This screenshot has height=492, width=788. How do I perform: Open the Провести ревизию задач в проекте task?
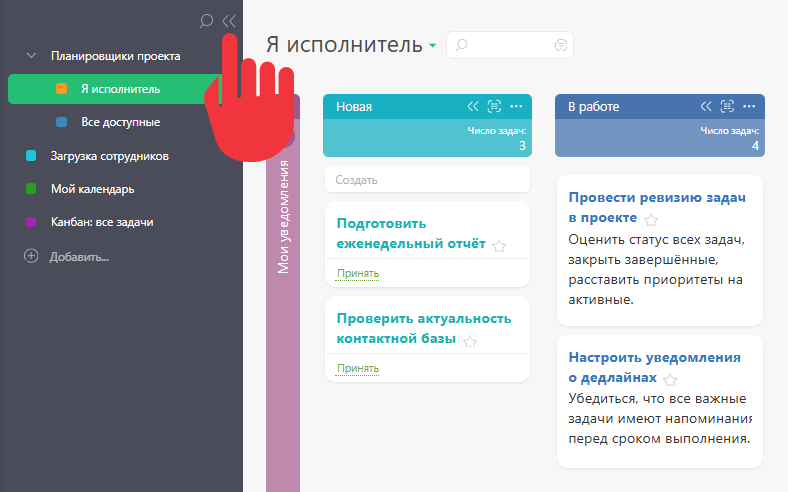657,208
